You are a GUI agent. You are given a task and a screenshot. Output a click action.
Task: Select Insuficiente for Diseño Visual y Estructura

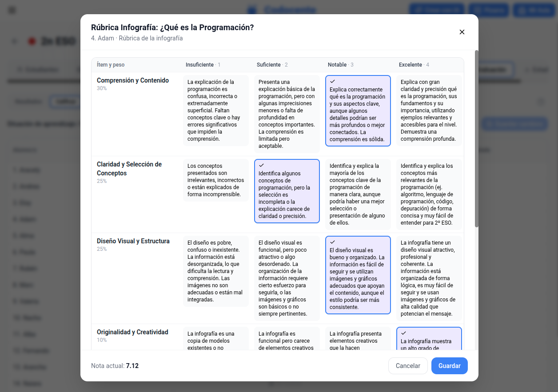coord(216,271)
